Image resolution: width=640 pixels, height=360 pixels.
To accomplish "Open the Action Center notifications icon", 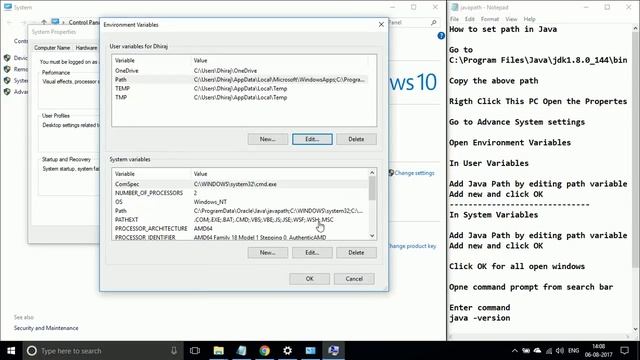I will click(x=624, y=351).
